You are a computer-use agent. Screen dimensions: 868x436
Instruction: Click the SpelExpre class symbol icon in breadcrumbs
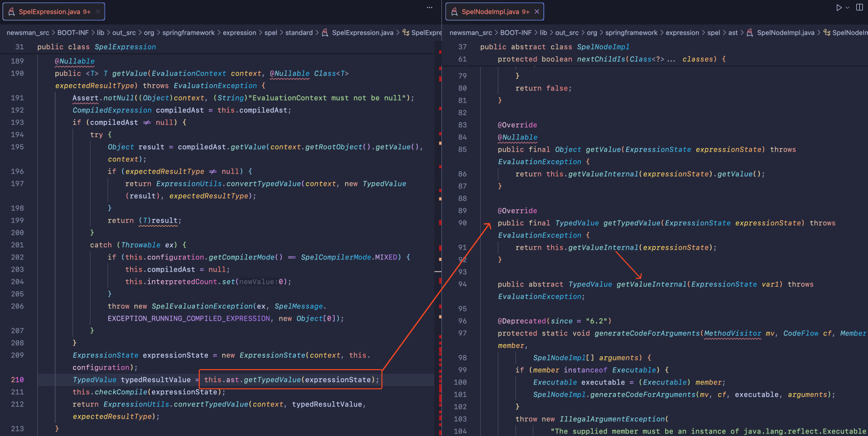(406, 33)
